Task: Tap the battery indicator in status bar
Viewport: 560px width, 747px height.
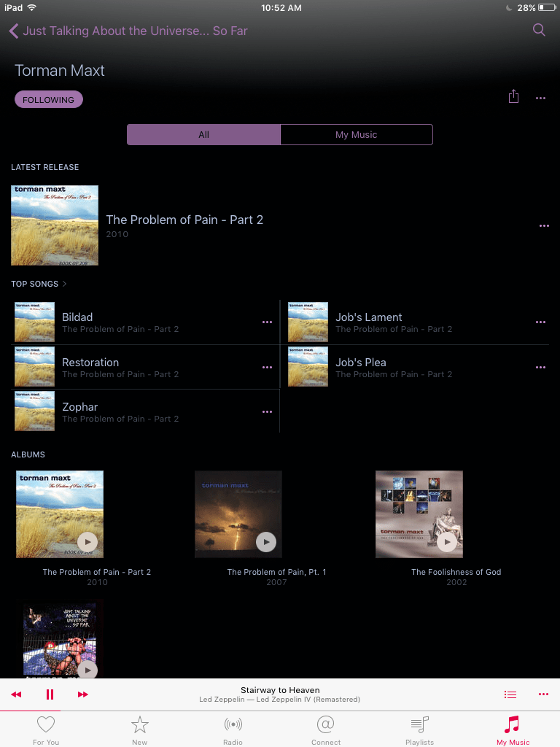Action: coord(547,7)
